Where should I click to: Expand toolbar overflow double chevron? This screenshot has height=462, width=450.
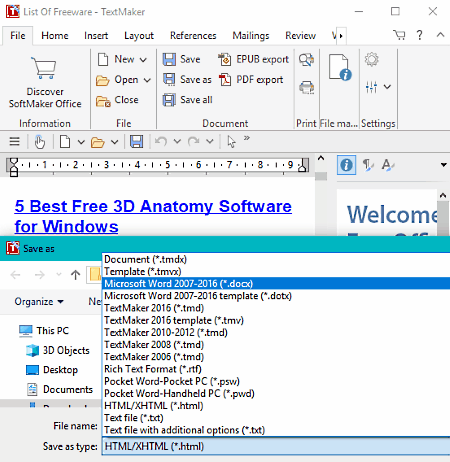[x=247, y=138]
